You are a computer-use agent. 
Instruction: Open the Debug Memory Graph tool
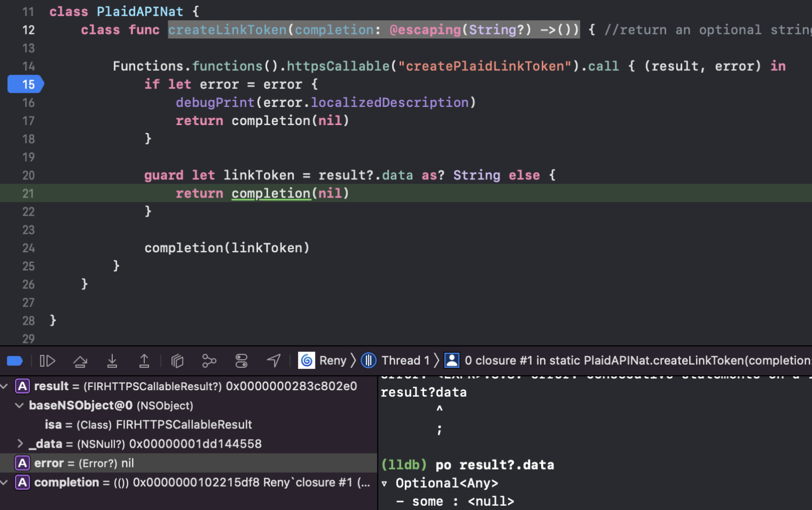tap(209, 361)
